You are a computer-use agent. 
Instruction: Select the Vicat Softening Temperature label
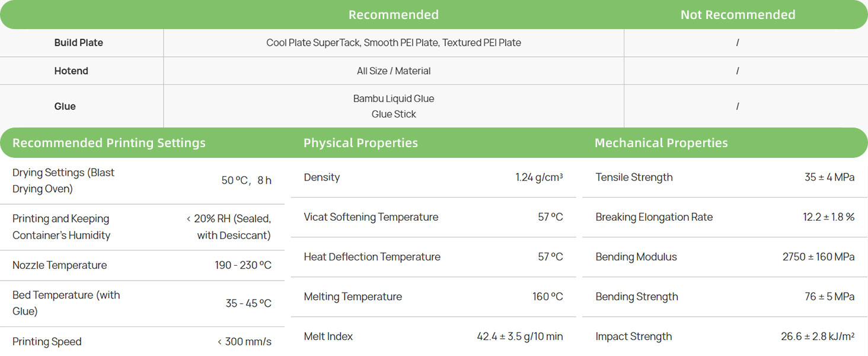click(371, 217)
